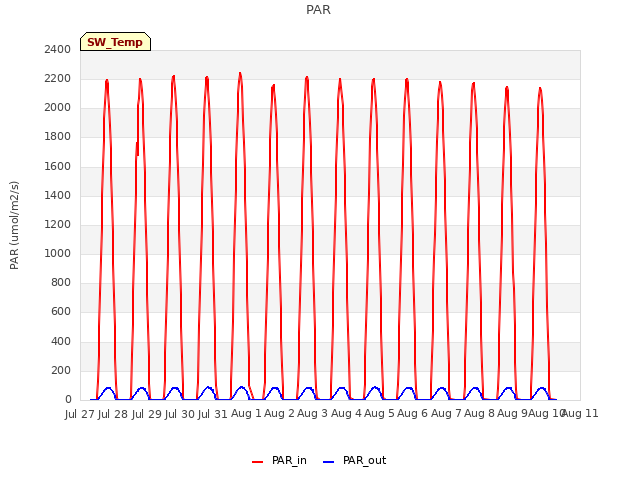The height and width of the screenshot is (480, 640).
Task: Click the 1800 y-axis tick label
Action: 58,136
